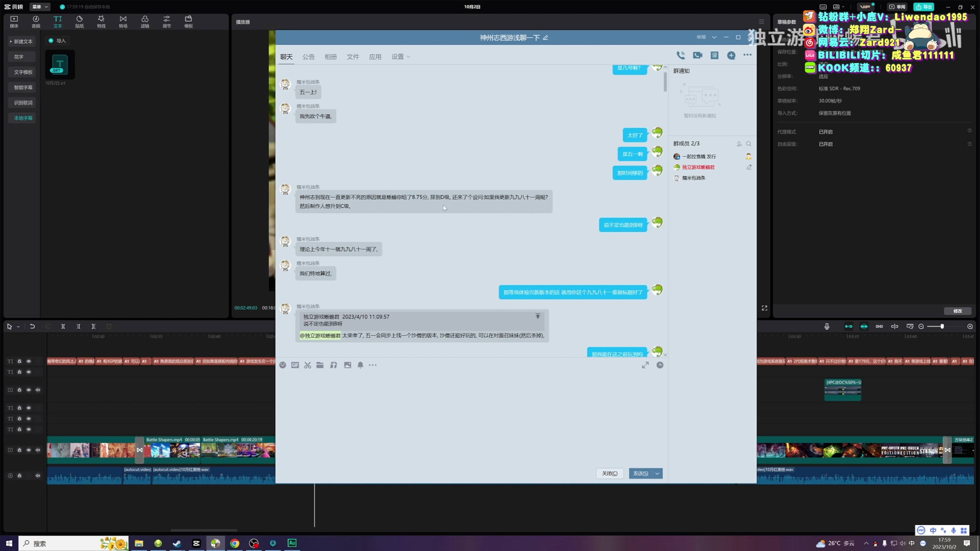This screenshot has height=551, width=980.
Task: Open emoji picker in chat toolbar
Action: point(283,365)
